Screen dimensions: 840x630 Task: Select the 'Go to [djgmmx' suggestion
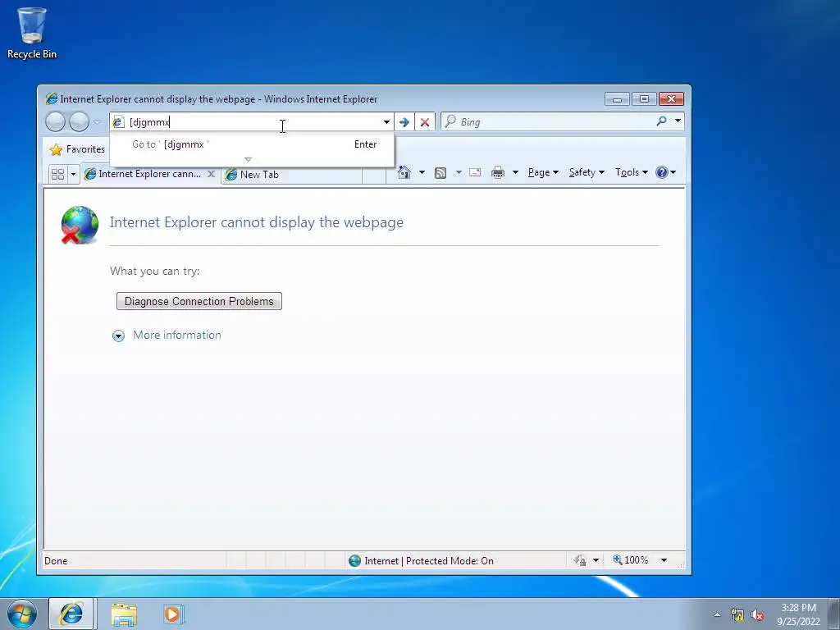click(x=252, y=144)
